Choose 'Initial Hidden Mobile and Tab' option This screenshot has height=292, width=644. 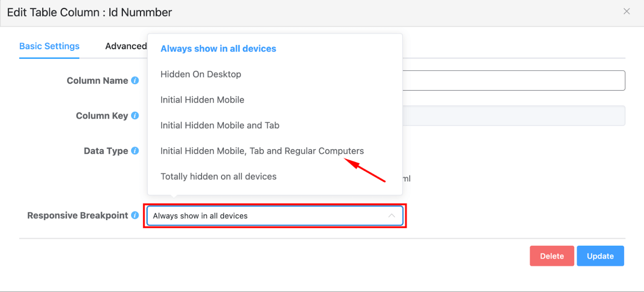coord(220,125)
